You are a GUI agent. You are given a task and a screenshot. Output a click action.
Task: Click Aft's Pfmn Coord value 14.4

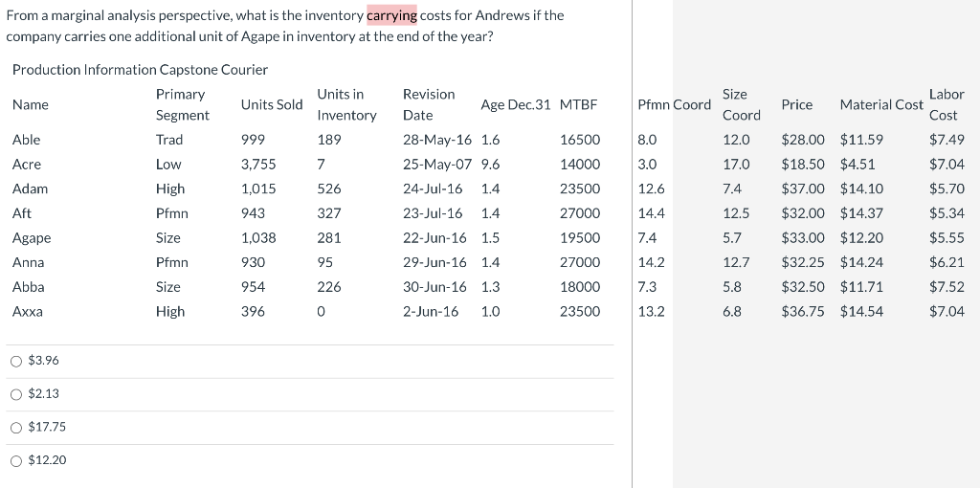click(651, 213)
